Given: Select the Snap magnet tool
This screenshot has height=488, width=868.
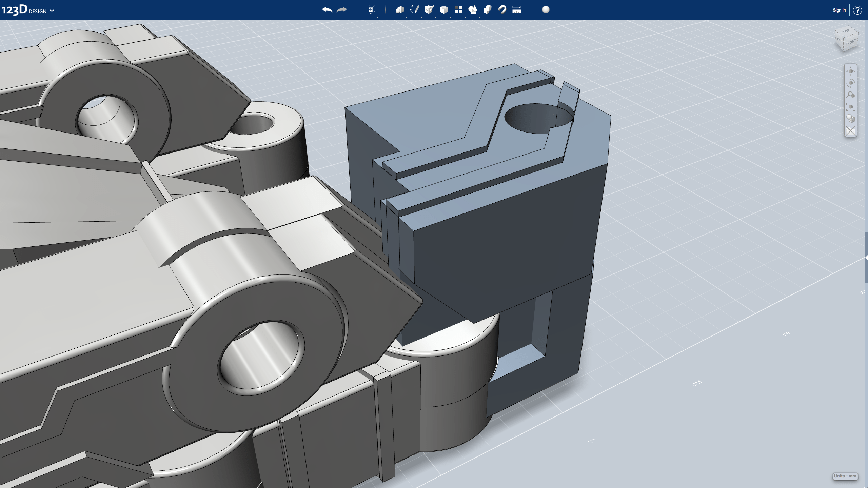Looking at the screenshot, I should (x=502, y=10).
